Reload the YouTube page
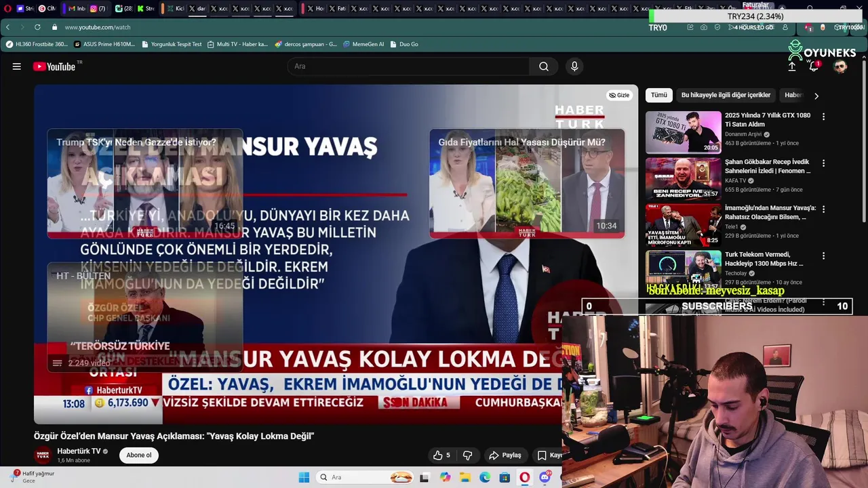The image size is (868, 488). tap(37, 27)
